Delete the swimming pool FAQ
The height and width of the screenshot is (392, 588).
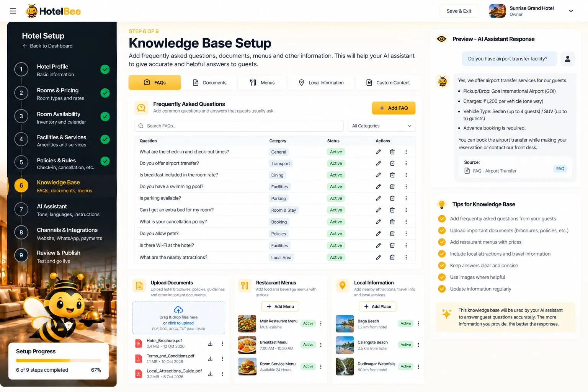tap(392, 187)
